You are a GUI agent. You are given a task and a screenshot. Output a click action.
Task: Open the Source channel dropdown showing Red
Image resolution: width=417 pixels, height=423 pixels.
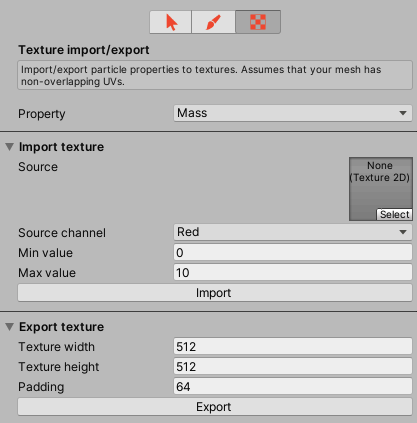point(293,232)
